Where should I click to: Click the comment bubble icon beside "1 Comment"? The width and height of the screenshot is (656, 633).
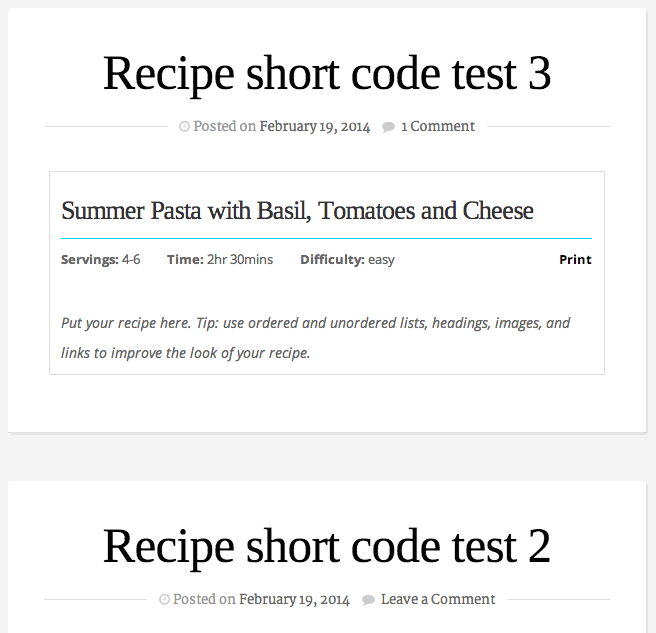388,127
